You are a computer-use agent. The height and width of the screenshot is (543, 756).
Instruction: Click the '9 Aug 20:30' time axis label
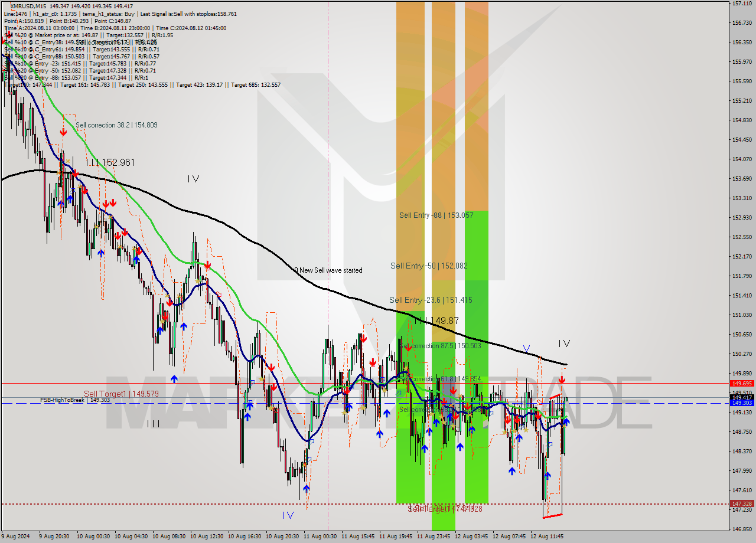coord(56,537)
